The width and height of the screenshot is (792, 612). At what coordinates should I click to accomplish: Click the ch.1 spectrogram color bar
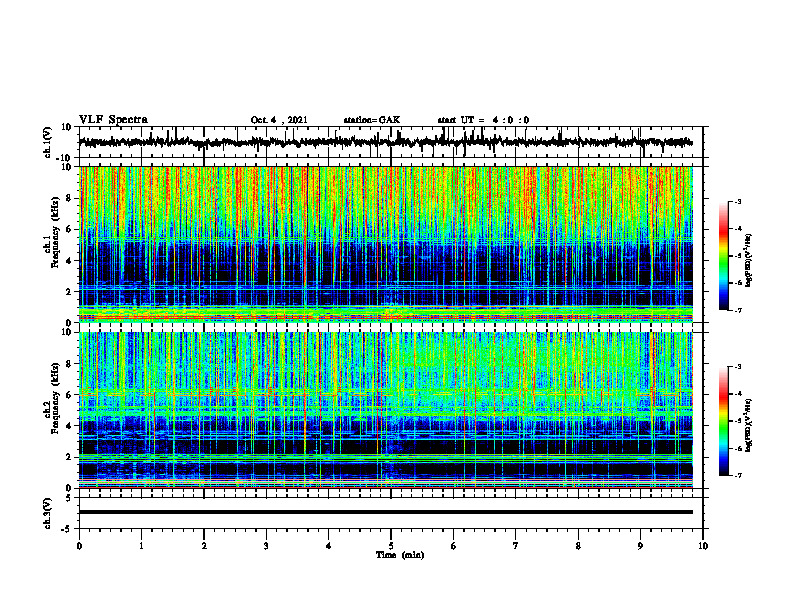tap(724, 256)
